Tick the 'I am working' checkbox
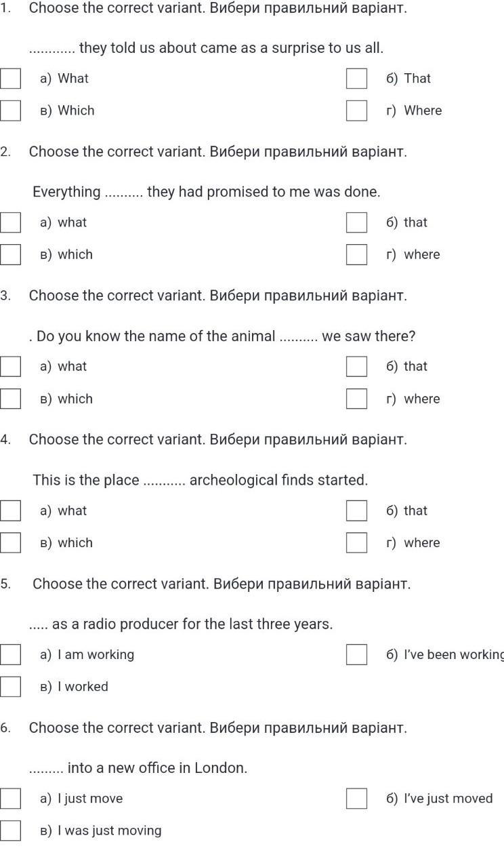Screen dimensions: 504x857 (x=10, y=655)
